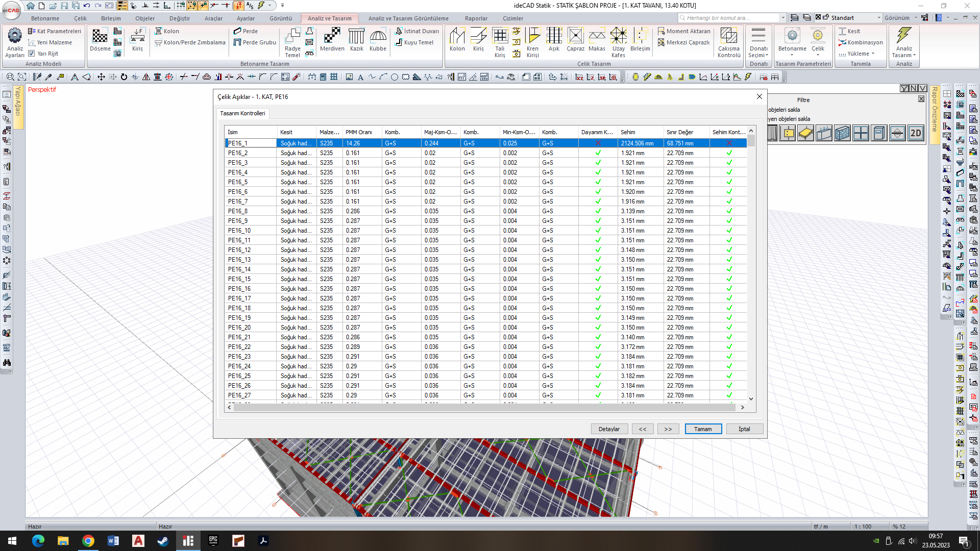Run Çakışma Kontrolü check
The height and width of the screenshot is (551, 980).
point(729,43)
